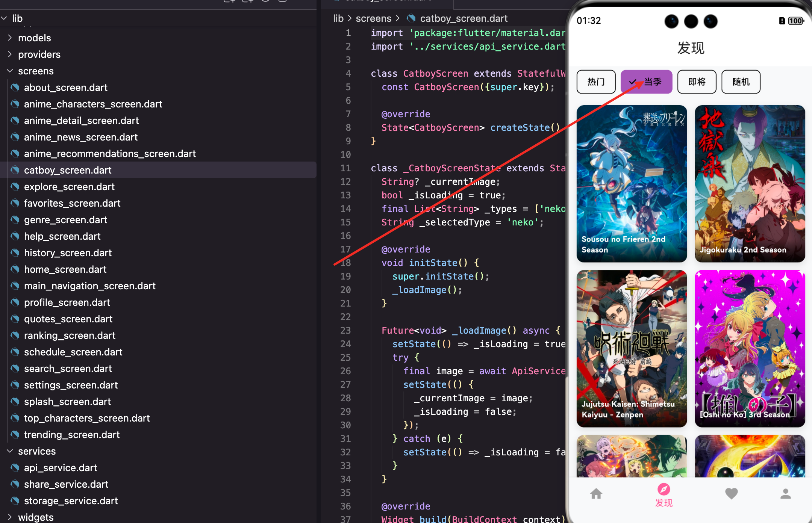
Task: Click Dart icon next to about_screen.dart
Action: pos(15,88)
